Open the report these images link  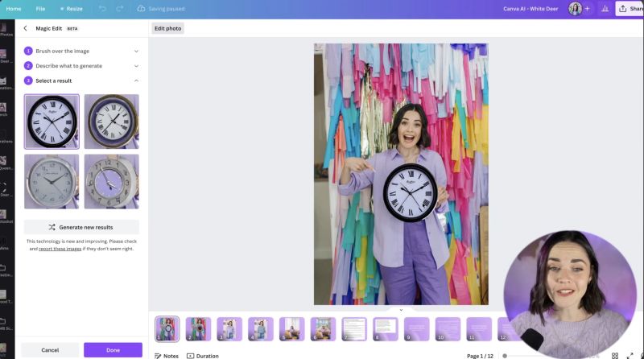[x=60, y=249]
